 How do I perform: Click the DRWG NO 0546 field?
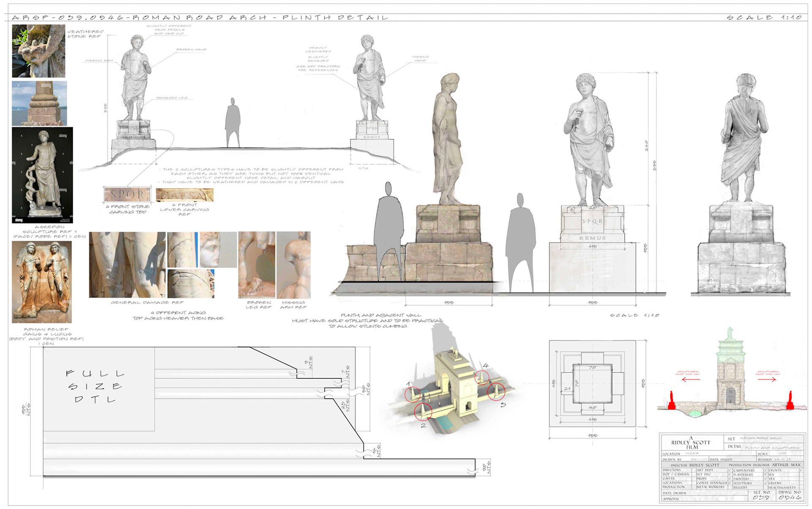coord(790,495)
